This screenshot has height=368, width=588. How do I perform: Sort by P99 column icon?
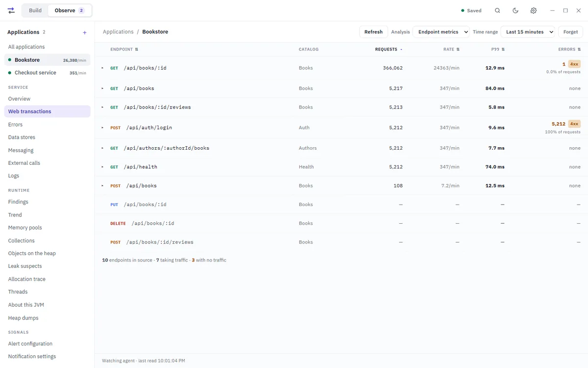[x=503, y=49]
